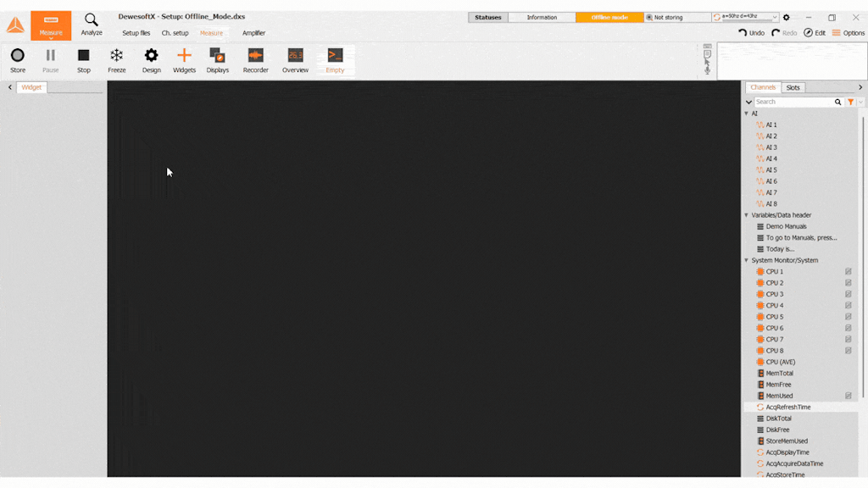Toggle the checkbox for CPU 3
This screenshot has height=488, width=868.
tap(848, 294)
